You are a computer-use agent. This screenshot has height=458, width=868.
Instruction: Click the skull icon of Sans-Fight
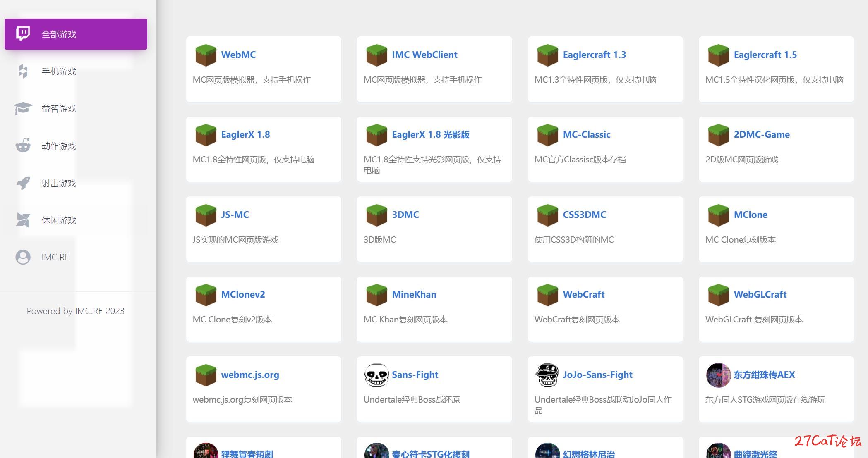coord(376,375)
